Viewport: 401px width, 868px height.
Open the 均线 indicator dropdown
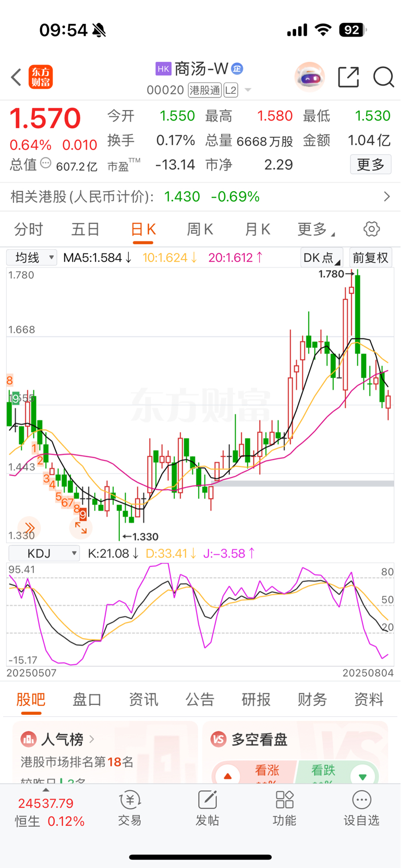click(32, 258)
